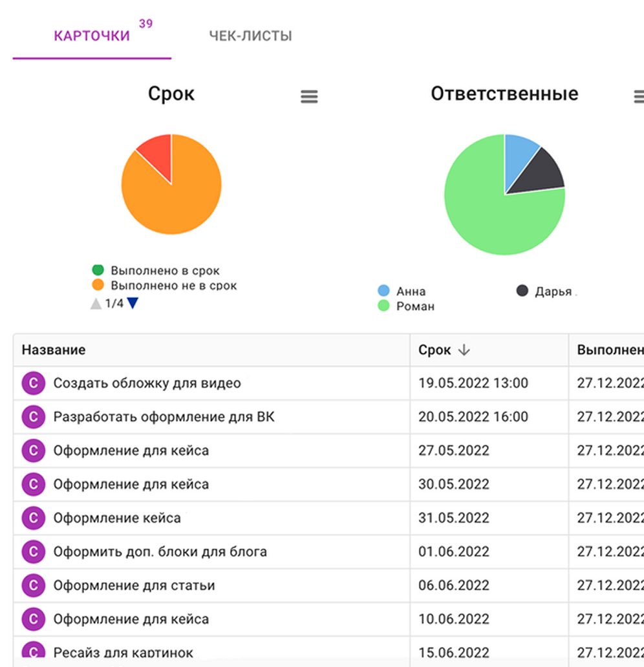Go to the next legend page with the down arrow
The height and width of the screenshot is (667, 644).
click(133, 303)
